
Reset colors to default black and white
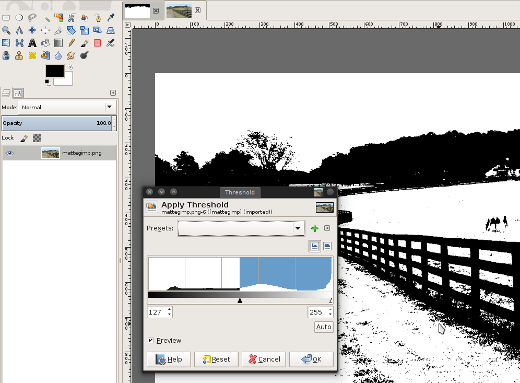point(48,82)
